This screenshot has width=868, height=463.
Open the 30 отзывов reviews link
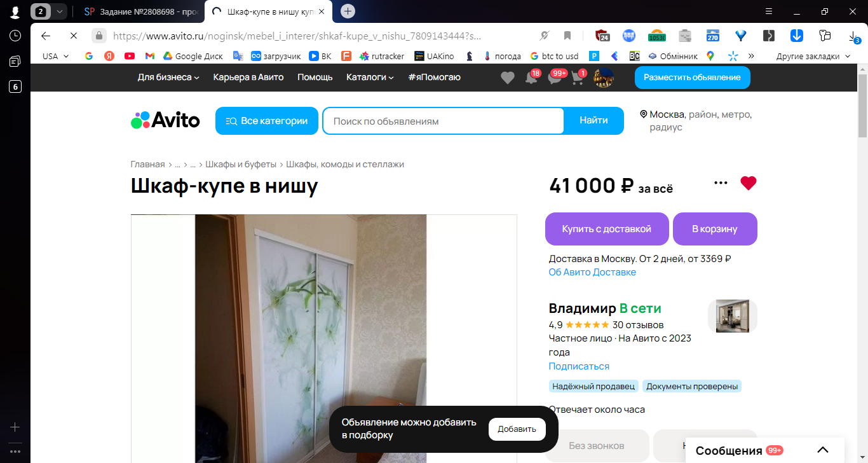point(638,325)
